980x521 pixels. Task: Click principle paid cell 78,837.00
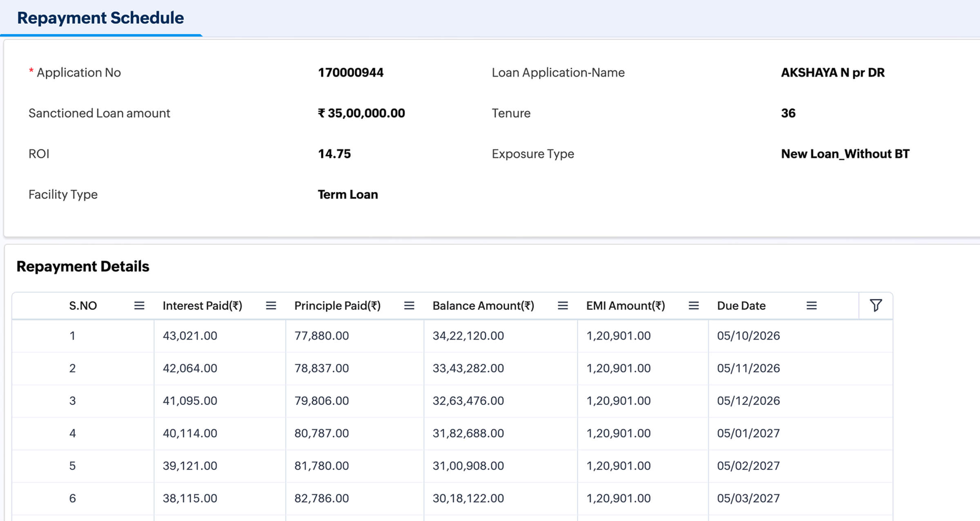click(322, 368)
